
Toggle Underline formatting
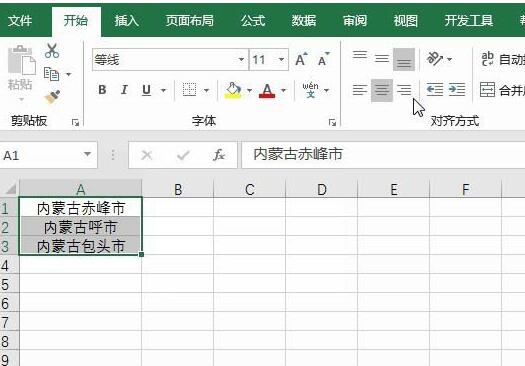[x=146, y=90]
